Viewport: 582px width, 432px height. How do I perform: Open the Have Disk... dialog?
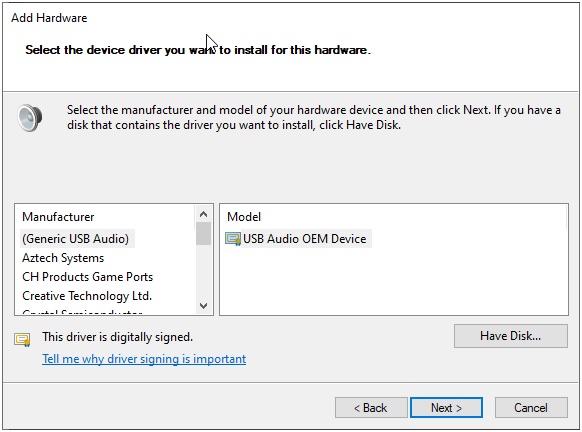(x=510, y=336)
